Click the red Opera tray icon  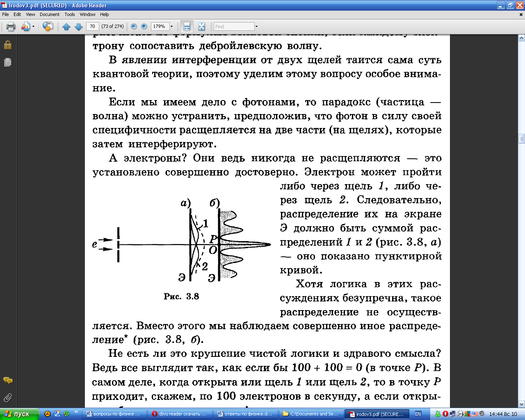(x=445, y=414)
